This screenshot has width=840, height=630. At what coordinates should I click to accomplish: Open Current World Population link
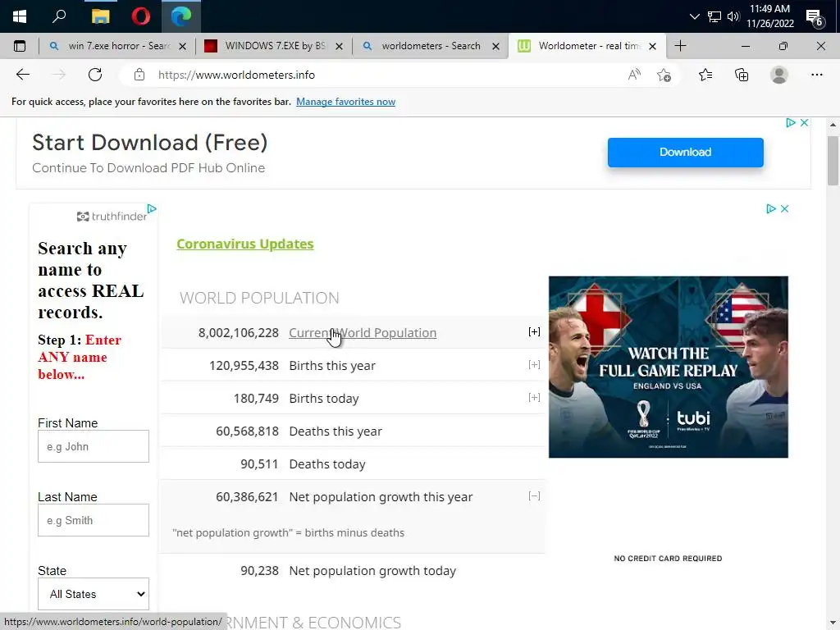363,333
